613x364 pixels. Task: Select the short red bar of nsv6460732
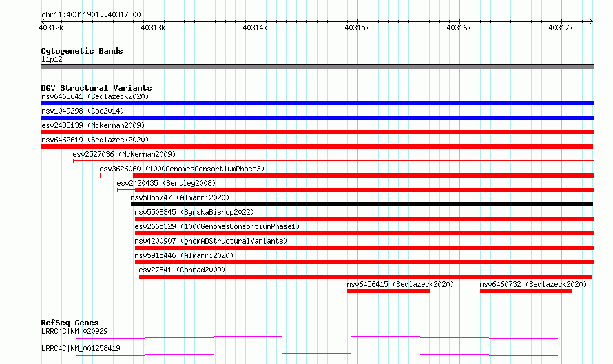coord(526,291)
